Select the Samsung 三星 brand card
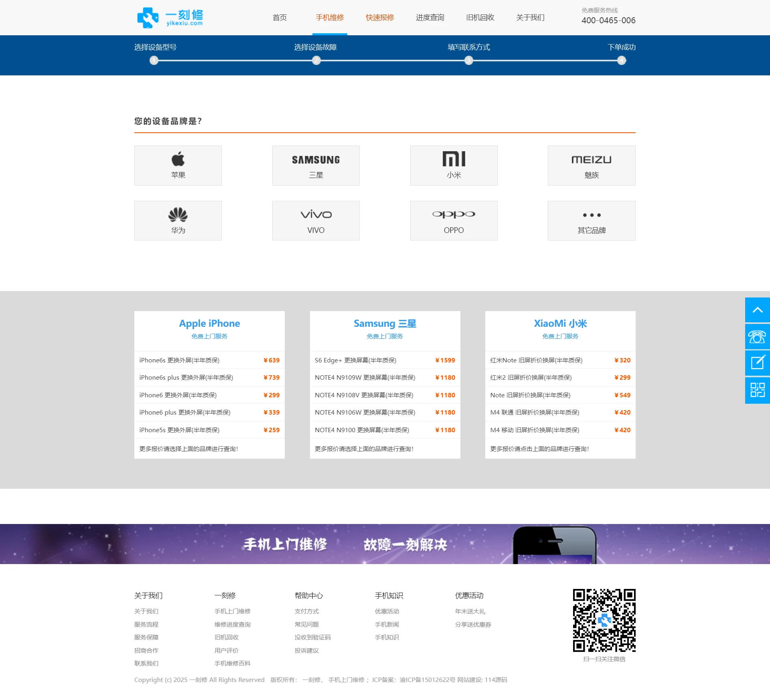Screen dimensions: 770x700 [316, 165]
